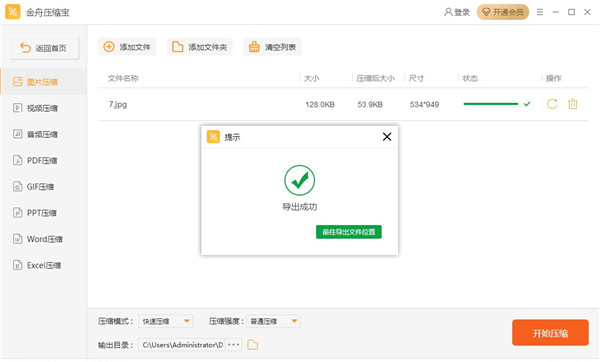Return home via 返回首页 button
This screenshot has height=362, width=600.
coord(44,48)
